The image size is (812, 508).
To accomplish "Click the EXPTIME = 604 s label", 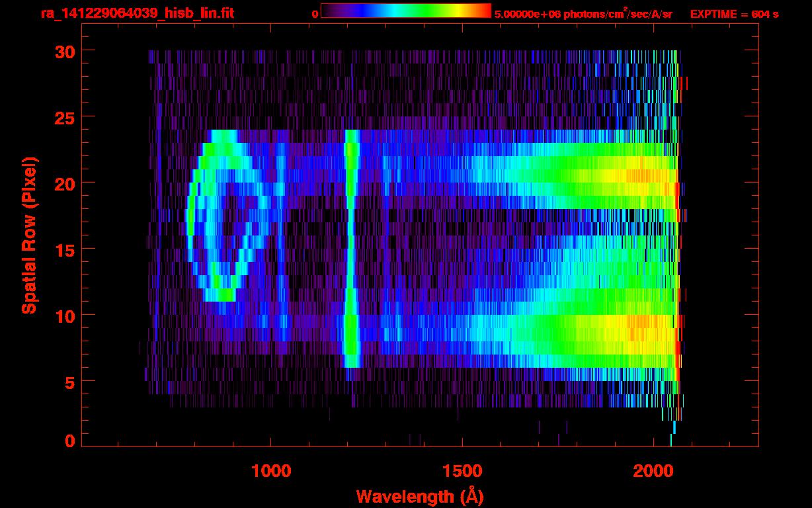I will (x=734, y=14).
